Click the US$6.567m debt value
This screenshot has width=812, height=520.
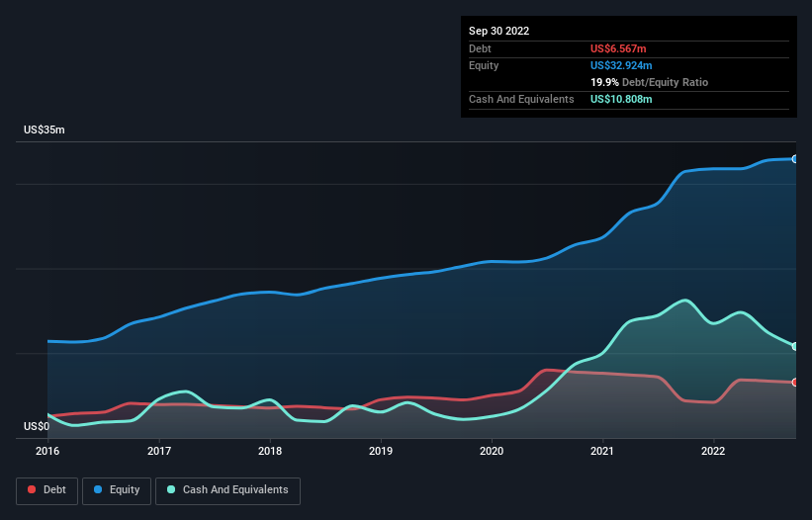tap(618, 48)
